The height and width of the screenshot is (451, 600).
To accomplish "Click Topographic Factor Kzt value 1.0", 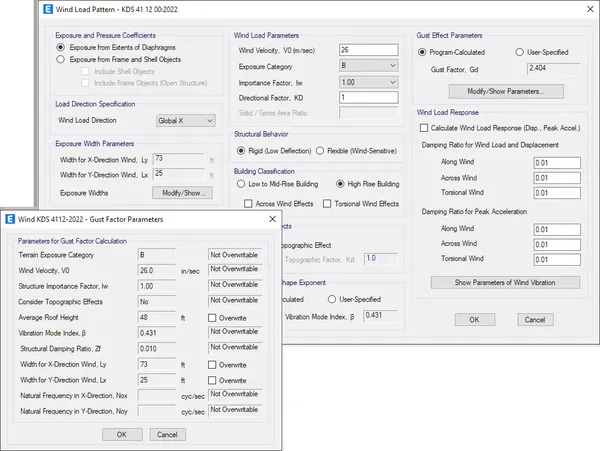I will [x=381, y=259].
